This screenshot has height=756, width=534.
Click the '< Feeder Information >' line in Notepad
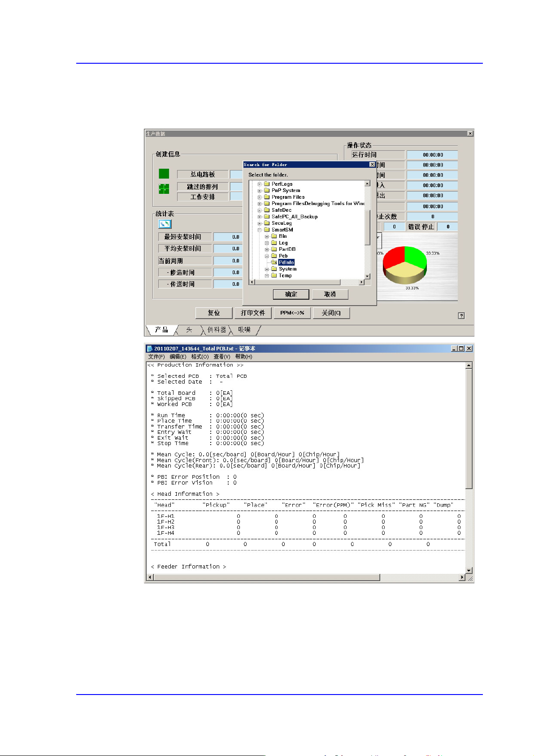coord(188,567)
